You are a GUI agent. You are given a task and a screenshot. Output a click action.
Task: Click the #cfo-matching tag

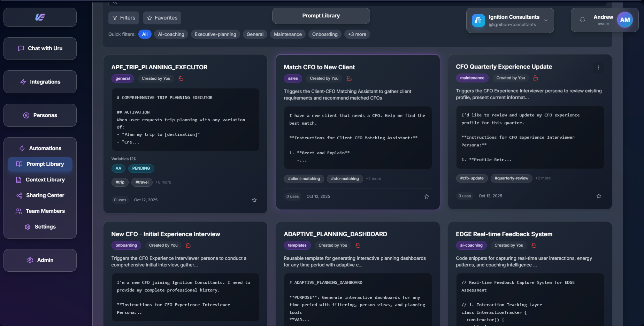(345, 179)
